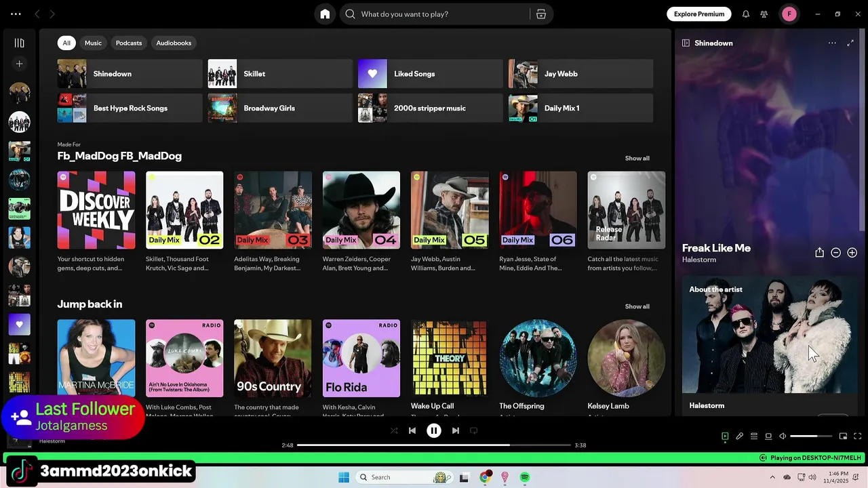Screen dimensions: 868x488
Task: Pause the current song
Action: pos(434,430)
